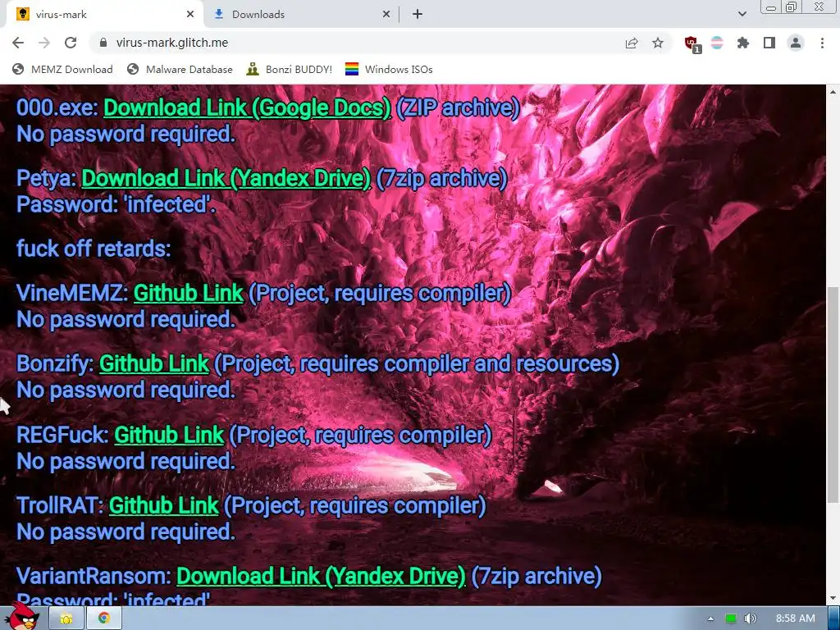Toggle the browser side panel

point(769,43)
